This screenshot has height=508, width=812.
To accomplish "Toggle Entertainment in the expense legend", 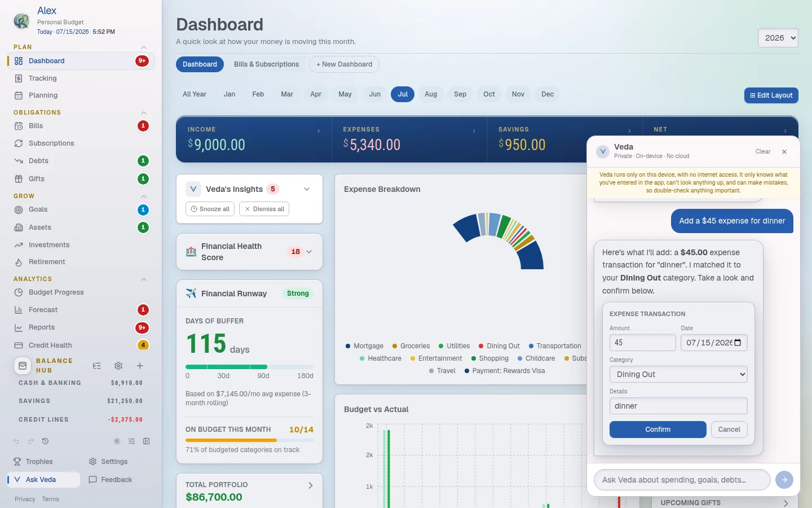I will pos(436,358).
